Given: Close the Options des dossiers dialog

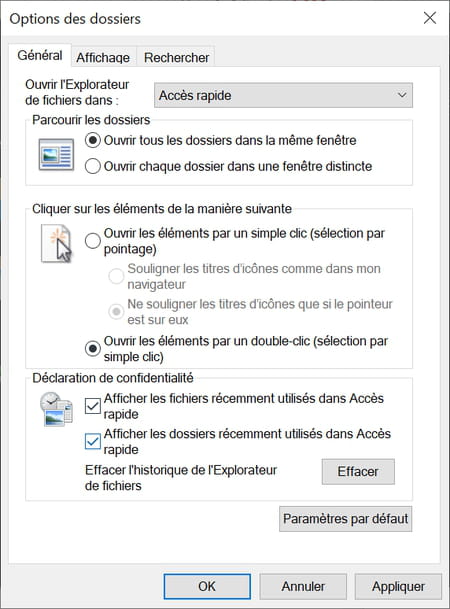Looking at the screenshot, I should [430, 18].
